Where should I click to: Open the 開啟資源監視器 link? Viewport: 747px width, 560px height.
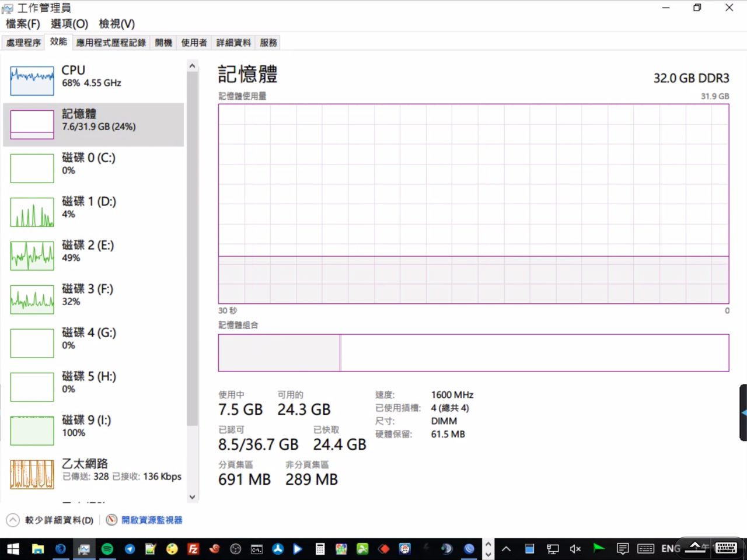[152, 520]
